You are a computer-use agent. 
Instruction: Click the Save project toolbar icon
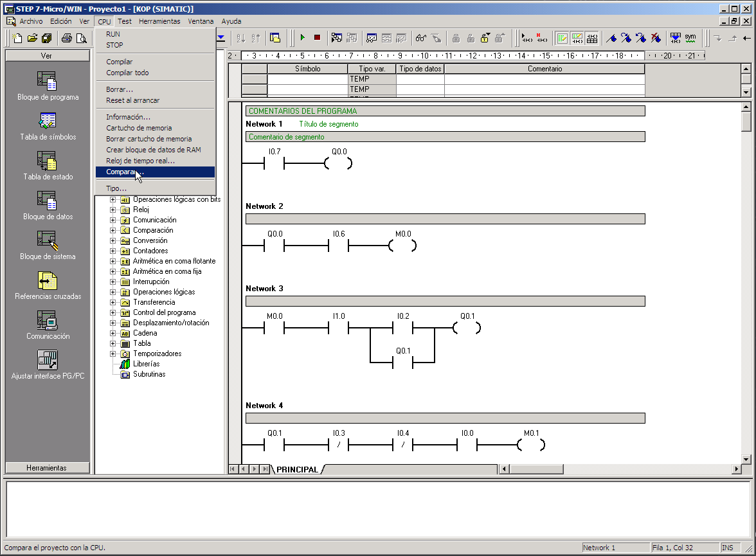(x=47, y=38)
